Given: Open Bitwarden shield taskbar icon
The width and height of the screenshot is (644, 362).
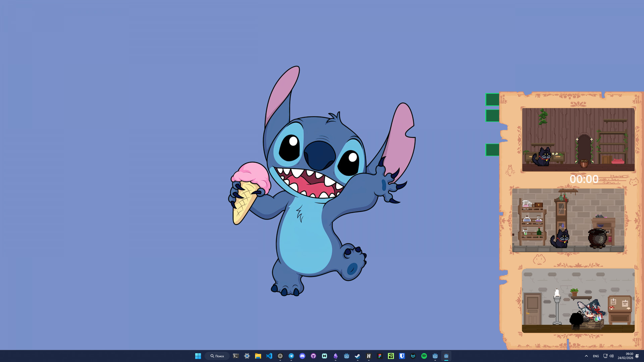Looking at the screenshot, I should click(402, 356).
